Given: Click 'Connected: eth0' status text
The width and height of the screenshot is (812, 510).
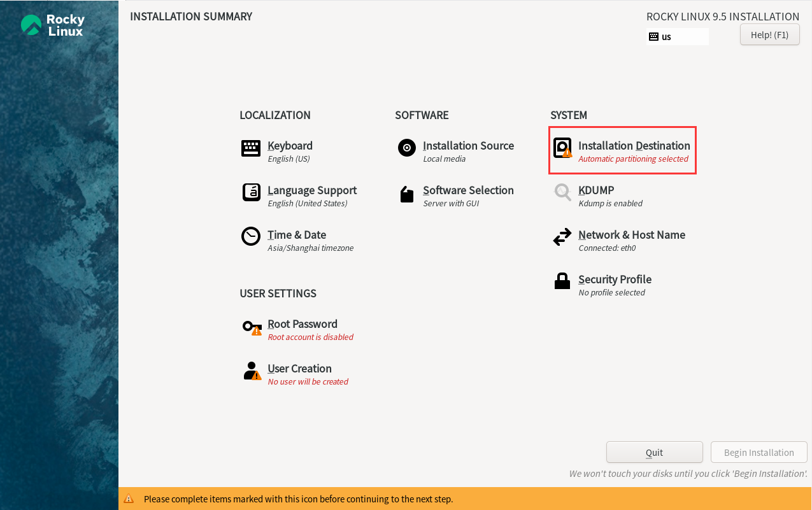Looking at the screenshot, I should (x=607, y=248).
